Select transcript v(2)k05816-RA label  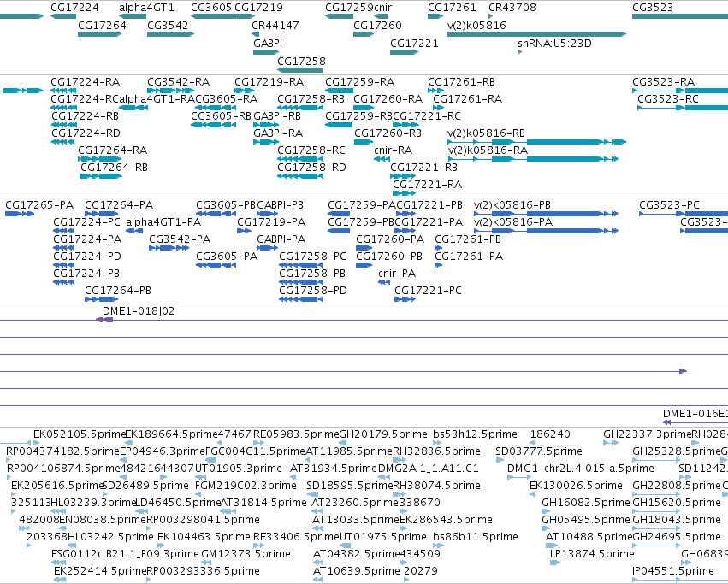488,150
